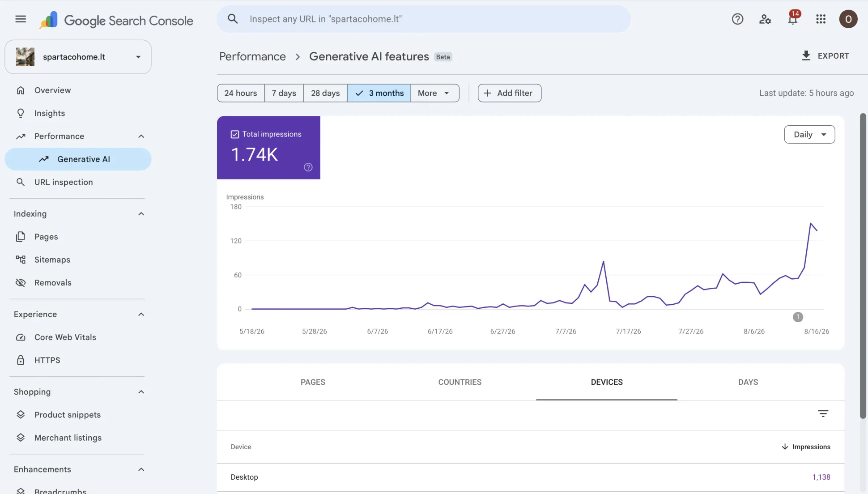Open Overview in the sidebar
This screenshot has width=868, height=494.
tap(78, 90)
